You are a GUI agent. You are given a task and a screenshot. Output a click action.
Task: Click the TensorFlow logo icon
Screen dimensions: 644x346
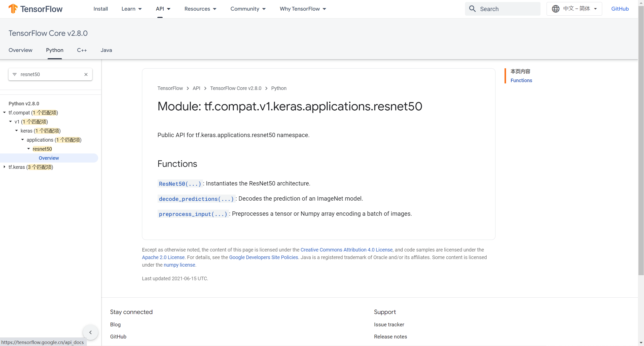pos(13,9)
